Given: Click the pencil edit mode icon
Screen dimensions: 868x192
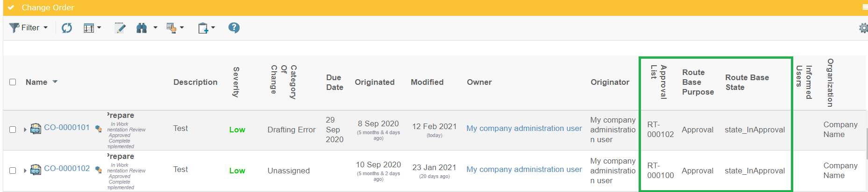Looking at the screenshot, I should [120, 28].
